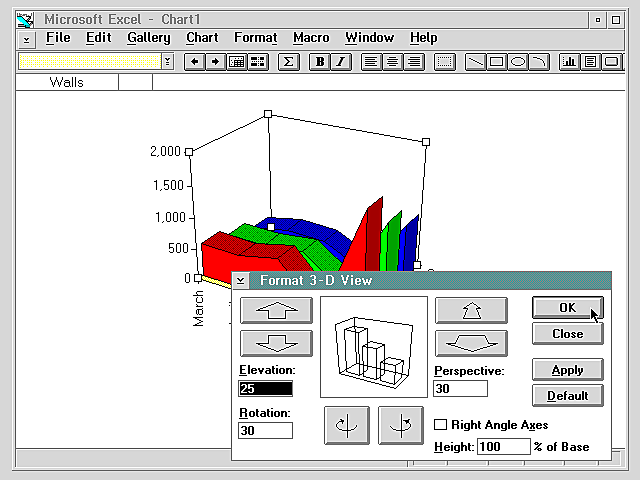Screen dimensions: 640x480
Task: Click the Align Right toolbar icon
Action: point(414,62)
